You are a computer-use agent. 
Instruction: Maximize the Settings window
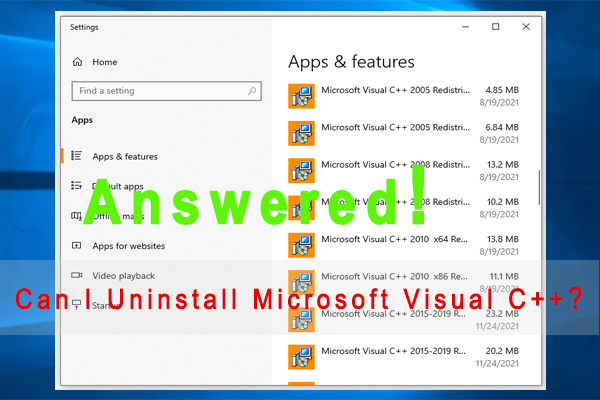click(496, 27)
